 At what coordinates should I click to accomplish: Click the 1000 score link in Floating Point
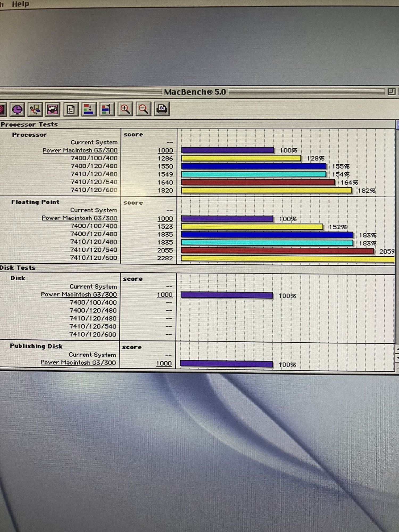click(x=165, y=219)
